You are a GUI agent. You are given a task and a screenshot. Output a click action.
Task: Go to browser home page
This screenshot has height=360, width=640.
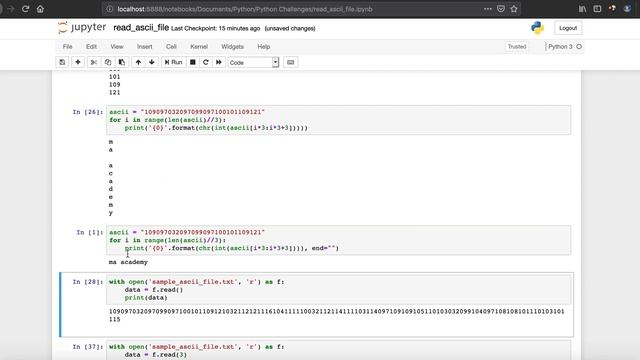pyautogui.click(x=40, y=9)
